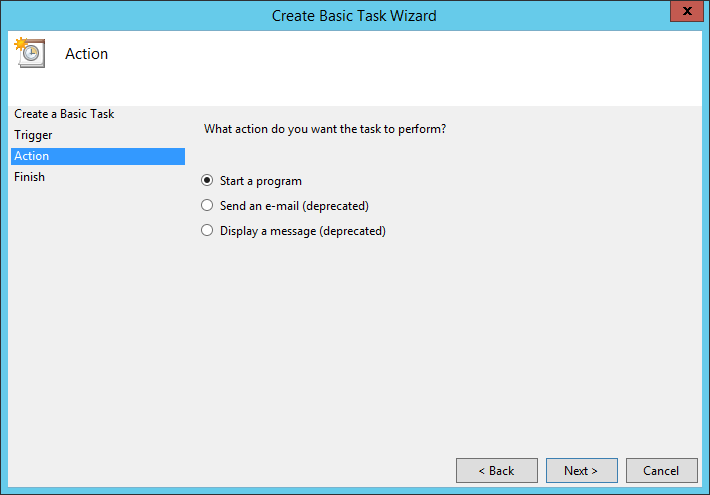Image resolution: width=710 pixels, height=495 pixels.
Task: Jump to the Finish step
Action: [x=29, y=177]
